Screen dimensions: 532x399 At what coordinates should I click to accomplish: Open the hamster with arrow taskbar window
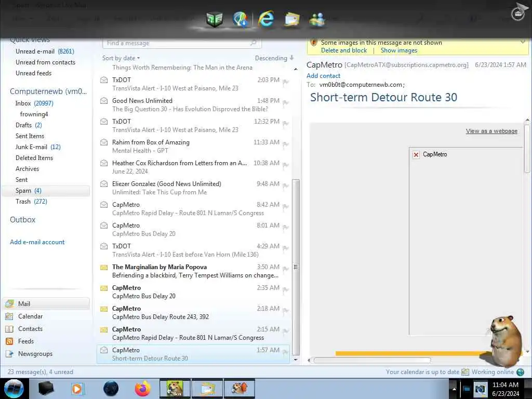point(239,389)
